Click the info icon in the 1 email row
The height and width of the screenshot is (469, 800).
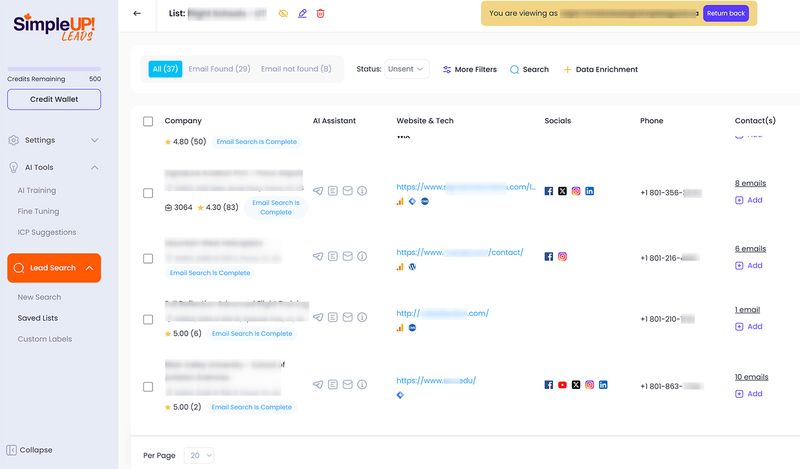[362, 317]
